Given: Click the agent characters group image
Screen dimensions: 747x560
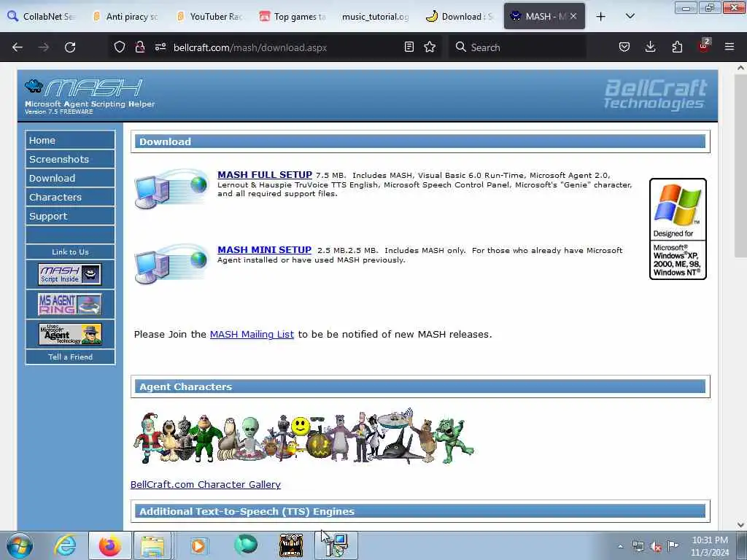Looking at the screenshot, I should click(303, 436).
